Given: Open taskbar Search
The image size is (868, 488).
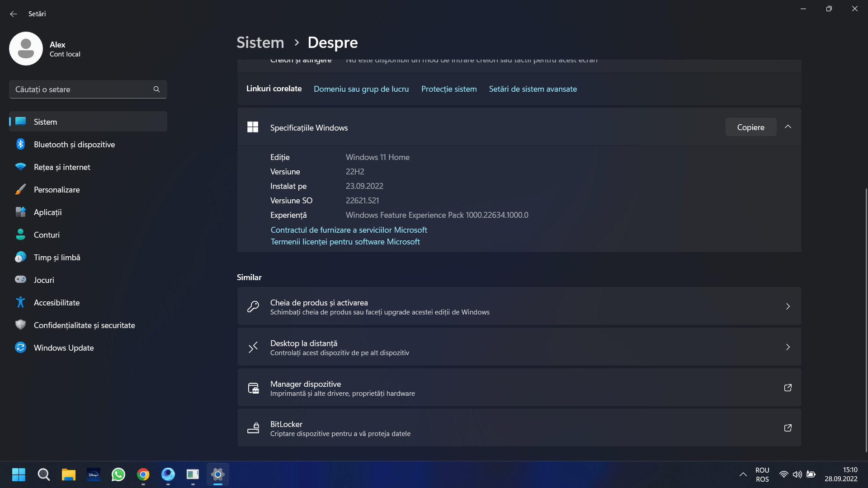Looking at the screenshot, I should [44, 474].
